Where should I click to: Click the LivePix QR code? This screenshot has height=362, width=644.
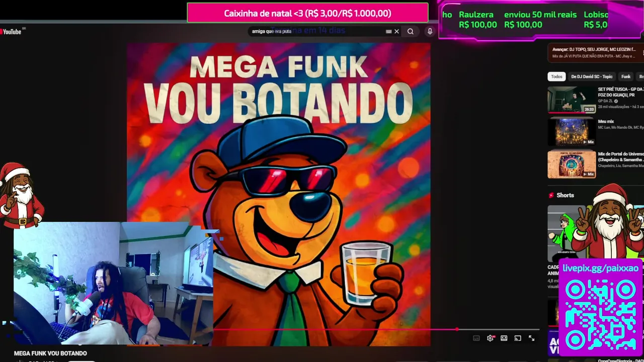[600, 315]
